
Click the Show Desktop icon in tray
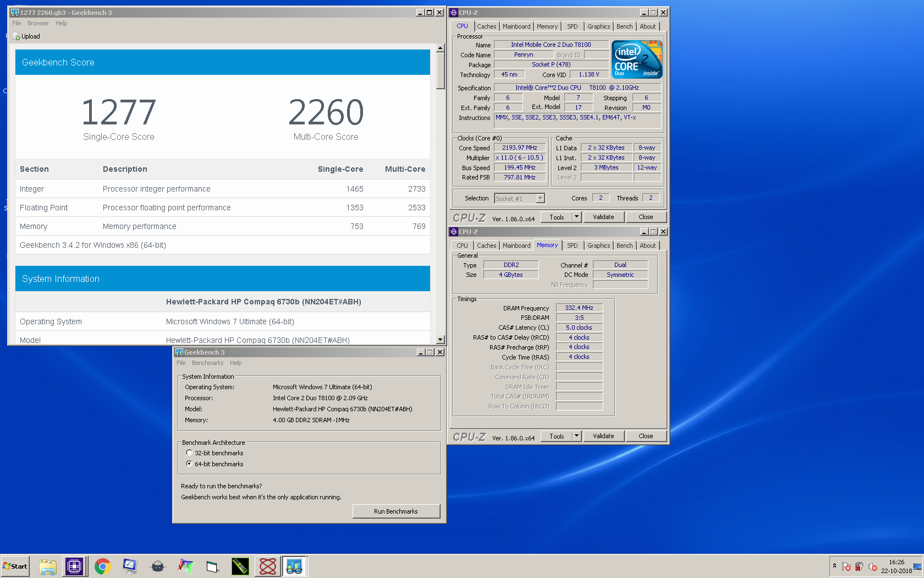pos(917,566)
